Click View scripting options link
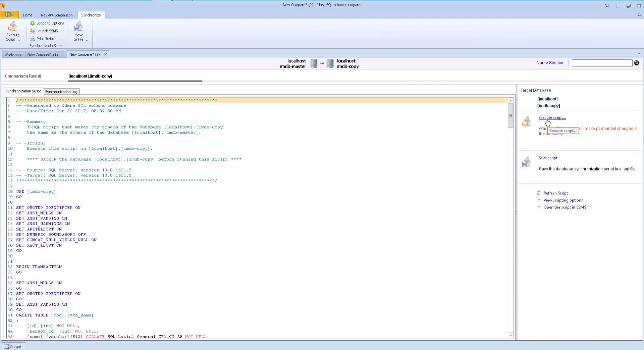 tap(563, 200)
